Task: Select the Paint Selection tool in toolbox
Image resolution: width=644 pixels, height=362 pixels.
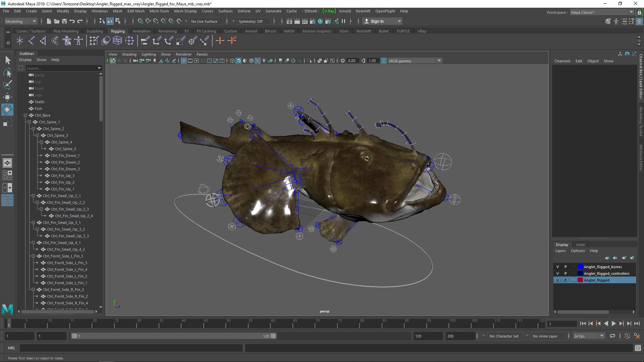Action: click(7, 84)
